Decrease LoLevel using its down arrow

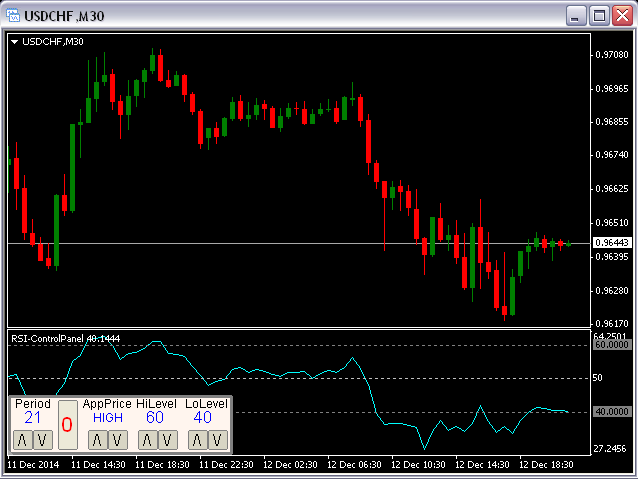[216, 440]
